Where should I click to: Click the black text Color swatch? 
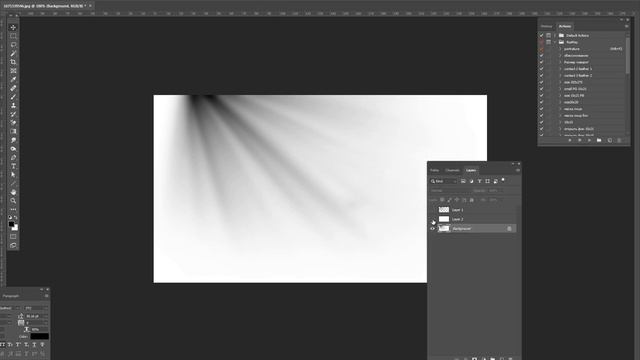point(40,336)
